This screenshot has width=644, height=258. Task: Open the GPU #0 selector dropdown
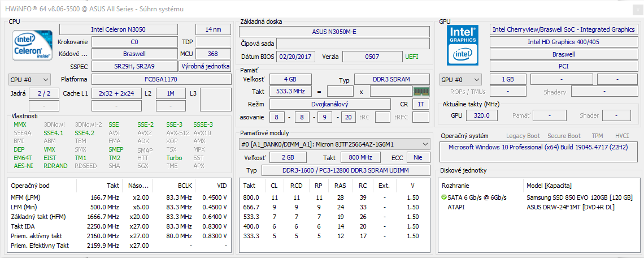[460, 80]
